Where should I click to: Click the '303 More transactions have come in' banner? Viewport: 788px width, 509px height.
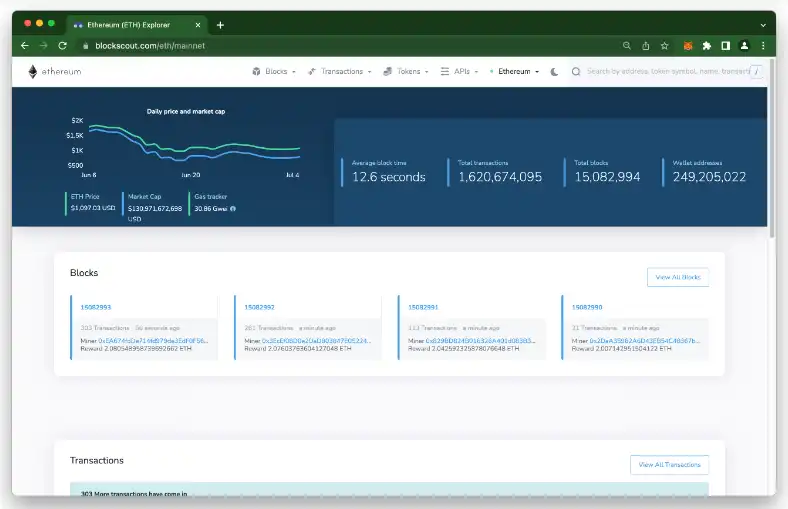[389, 490]
